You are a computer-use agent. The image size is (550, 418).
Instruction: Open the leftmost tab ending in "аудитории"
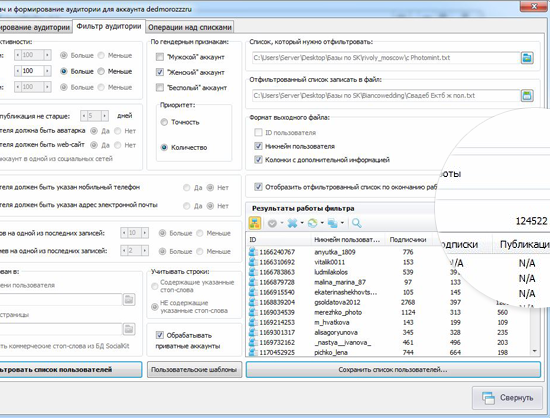[x=36, y=27]
